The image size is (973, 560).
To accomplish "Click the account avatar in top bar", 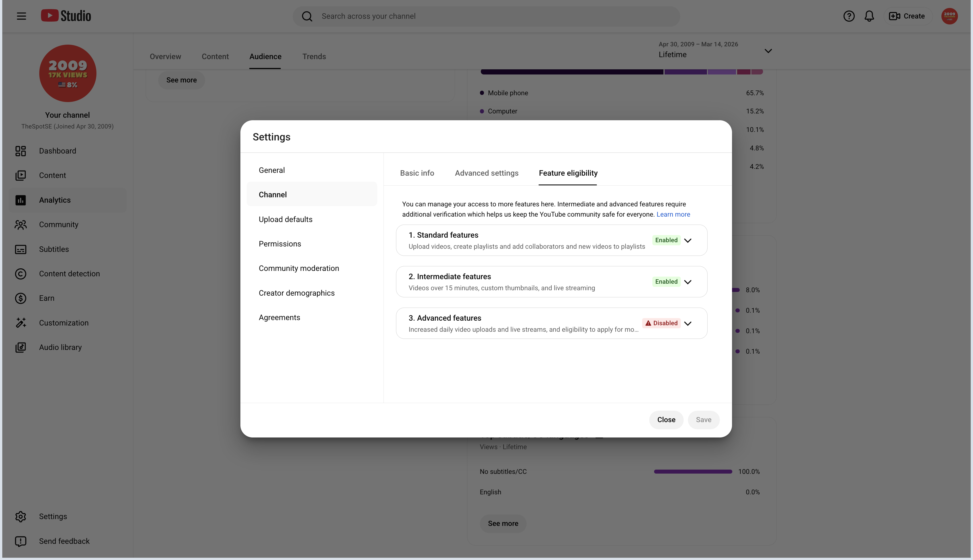I will click(949, 16).
